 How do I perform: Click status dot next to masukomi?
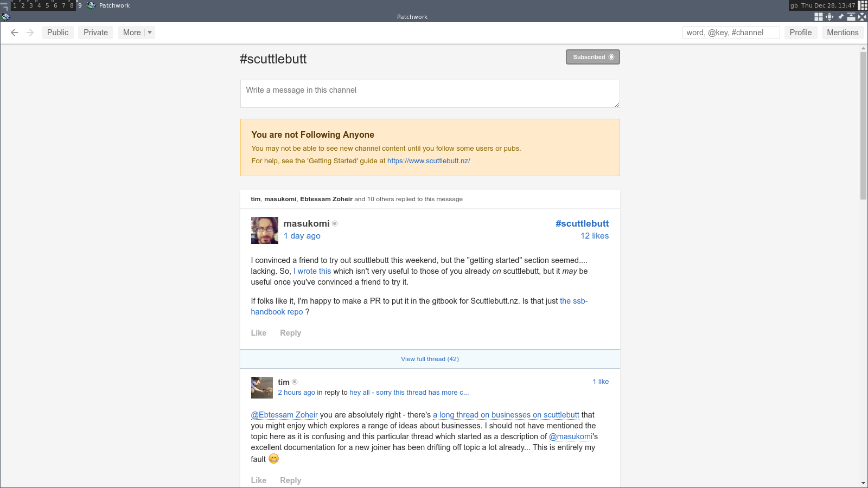(x=335, y=223)
